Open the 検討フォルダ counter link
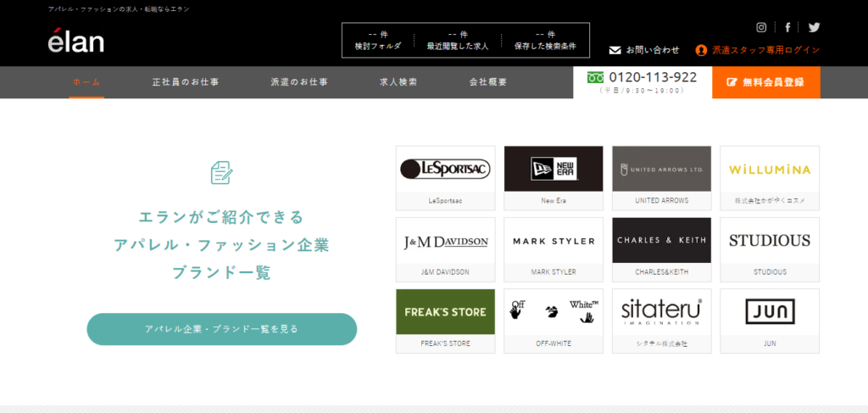Screen dimensions: 868x413 click(x=378, y=41)
